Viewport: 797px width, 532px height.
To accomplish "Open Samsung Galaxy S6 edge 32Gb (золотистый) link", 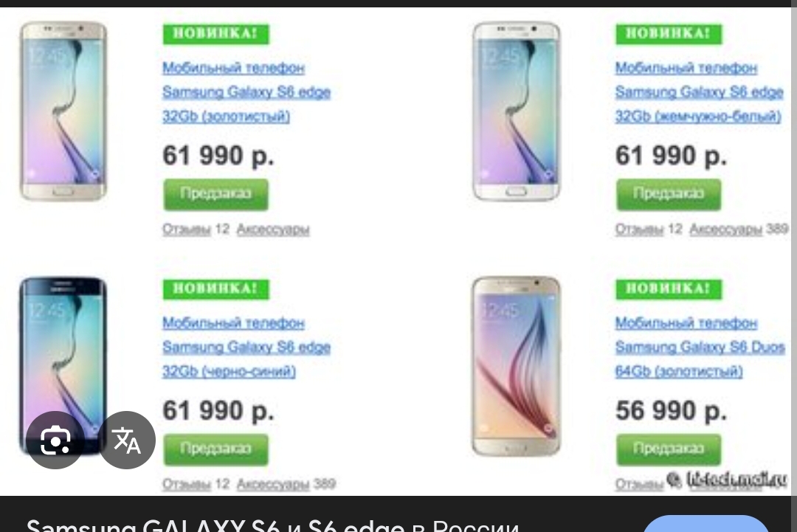I will click(x=246, y=92).
